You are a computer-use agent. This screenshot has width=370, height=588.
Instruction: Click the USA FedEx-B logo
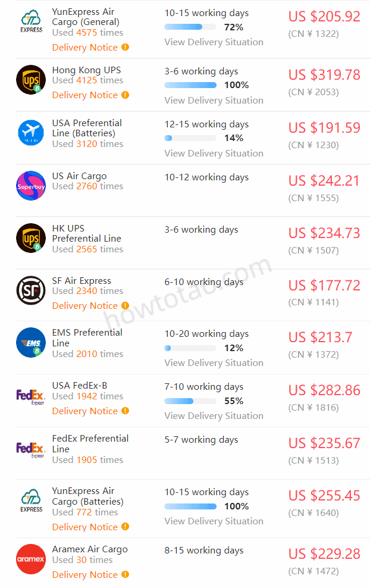31,396
